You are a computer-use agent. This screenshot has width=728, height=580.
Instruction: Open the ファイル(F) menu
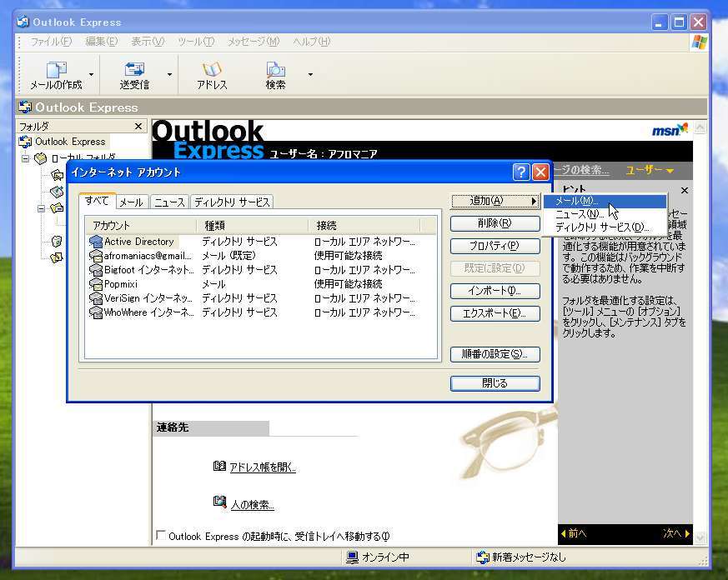(51, 42)
